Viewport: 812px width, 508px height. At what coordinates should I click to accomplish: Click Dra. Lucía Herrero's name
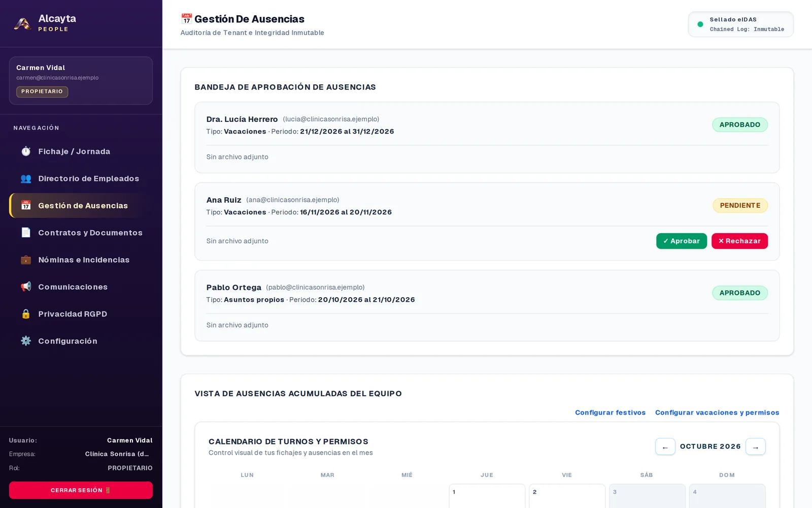click(242, 119)
